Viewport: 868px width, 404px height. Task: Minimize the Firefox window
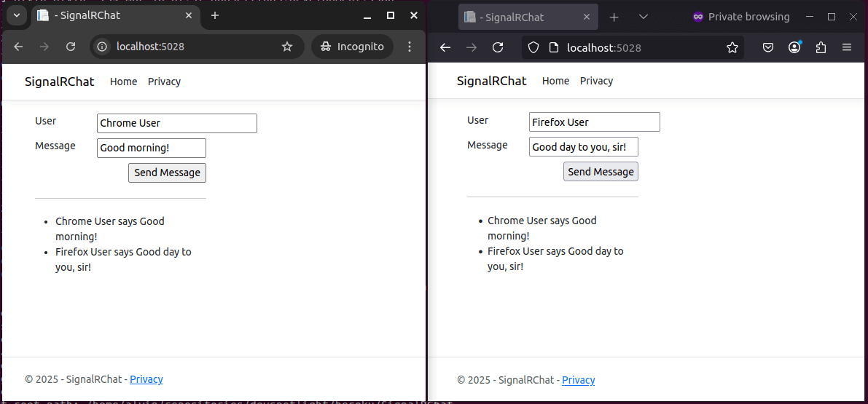coord(809,17)
